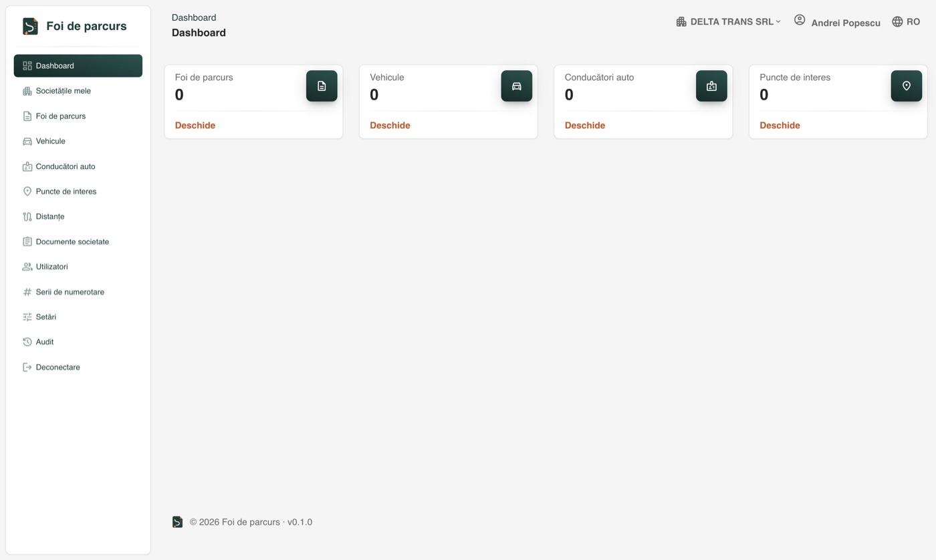The width and height of the screenshot is (936, 560).
Task: Open the Andrei Popescu user menu
Action: (837, 22)
